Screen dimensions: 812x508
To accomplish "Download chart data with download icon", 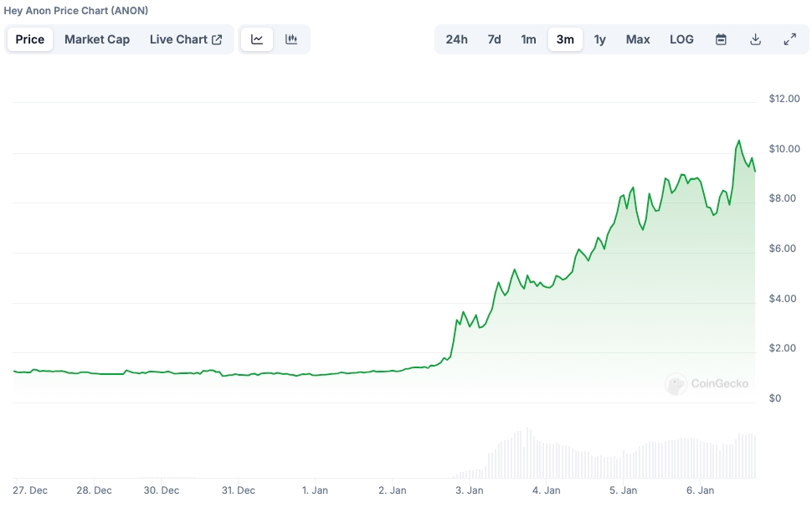I will 756,39.
